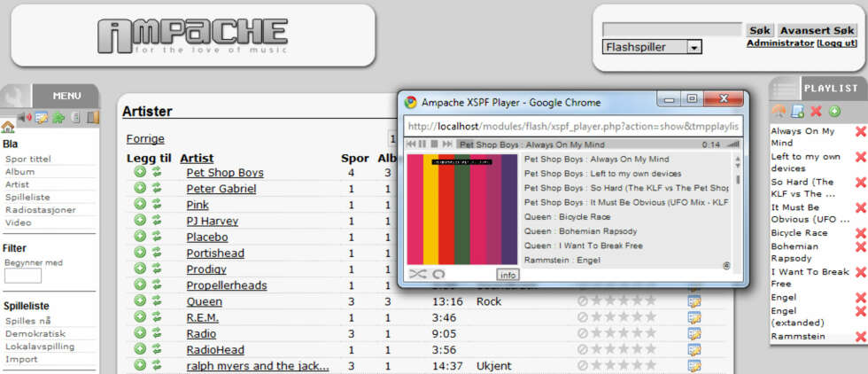Edit the RadioHead row with its pencil icon

pos(694,349)
